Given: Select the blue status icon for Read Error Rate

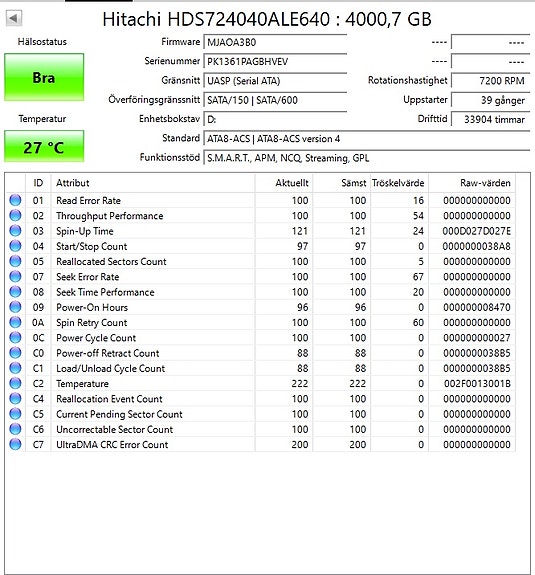Looking at the screenshot, I should point(15,200).
